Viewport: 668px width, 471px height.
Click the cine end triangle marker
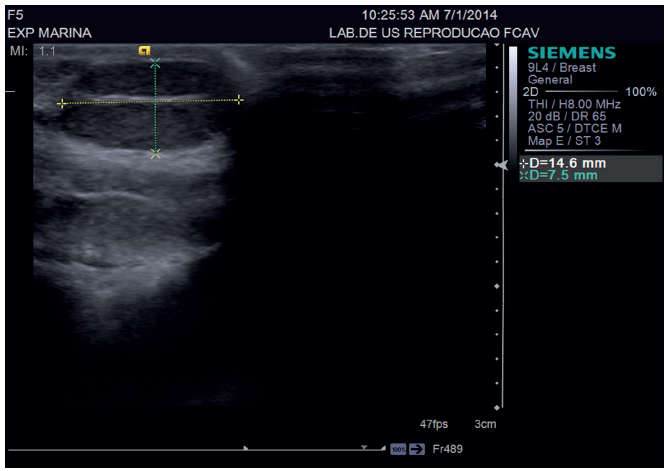pyautogui.click(x=380, y=449)
